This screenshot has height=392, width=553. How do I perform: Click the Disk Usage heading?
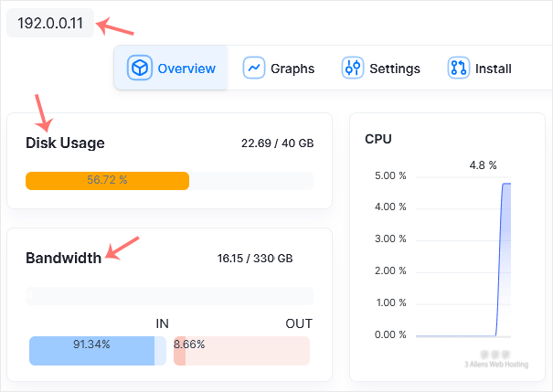[65, 143]
